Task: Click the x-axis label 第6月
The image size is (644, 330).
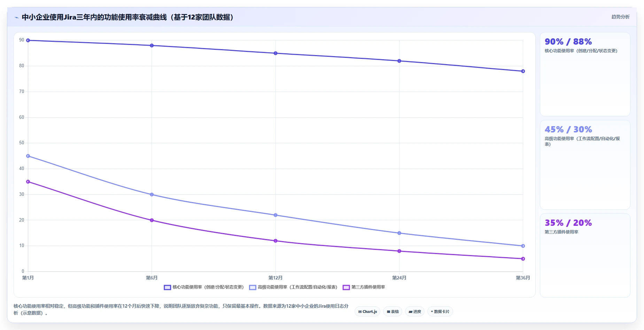Action: point(152,278)
